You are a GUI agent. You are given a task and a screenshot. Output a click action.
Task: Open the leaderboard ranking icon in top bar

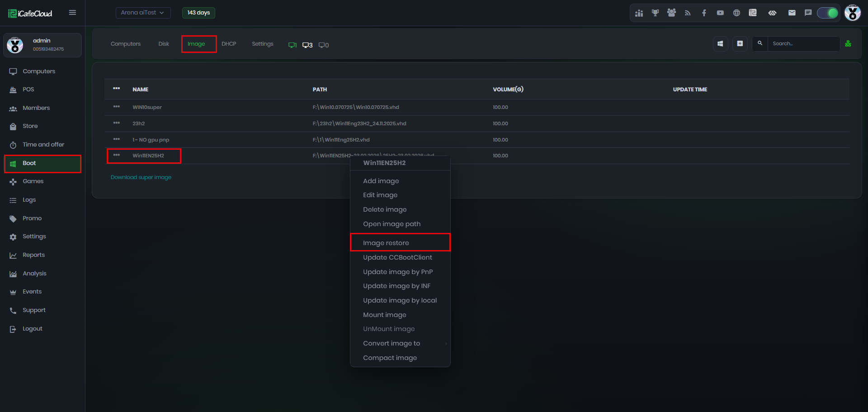639,13
